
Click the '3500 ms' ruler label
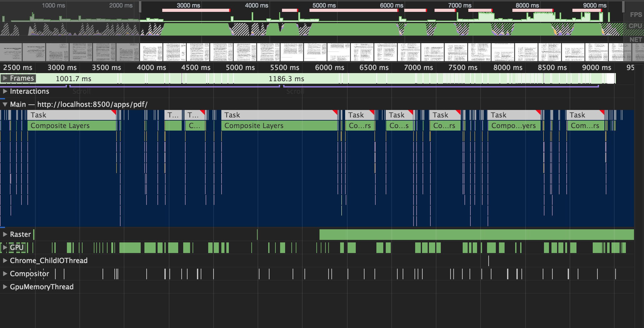pos(107,67)
